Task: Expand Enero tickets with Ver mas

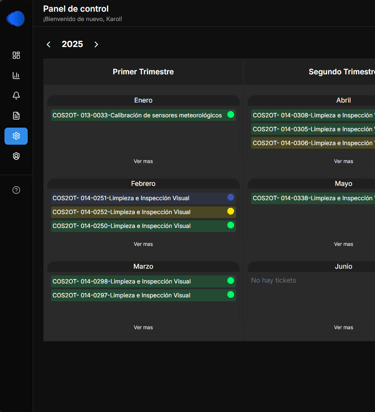Action: (143, 161)
